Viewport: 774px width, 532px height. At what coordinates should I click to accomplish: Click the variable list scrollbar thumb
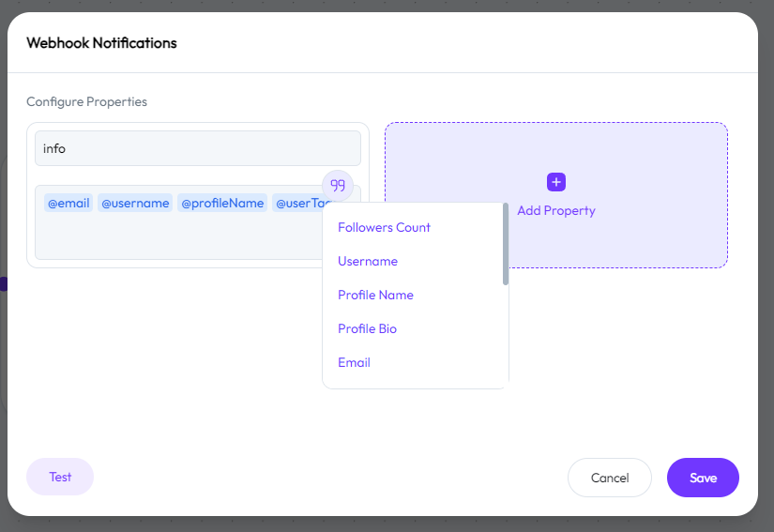506,244
